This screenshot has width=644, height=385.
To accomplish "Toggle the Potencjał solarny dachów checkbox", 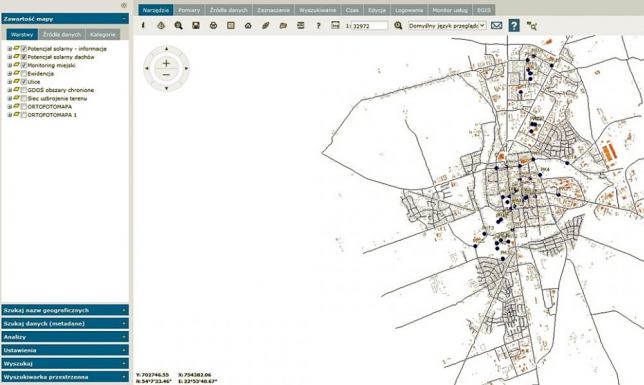I will point(24,57).
